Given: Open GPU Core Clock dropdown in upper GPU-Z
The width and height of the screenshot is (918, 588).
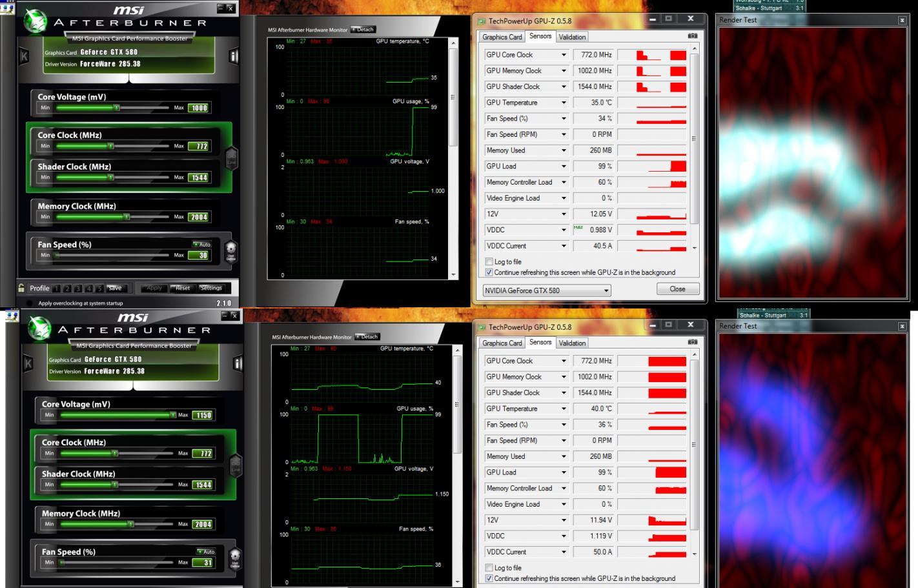Looking at the screenshot, I should point(564,55).
